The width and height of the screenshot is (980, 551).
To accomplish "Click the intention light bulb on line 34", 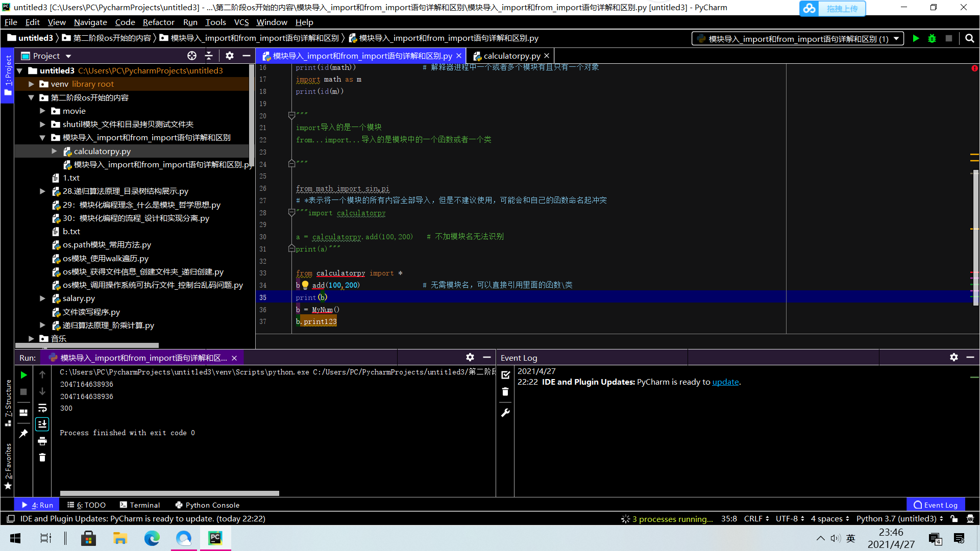I will coord(305,285).
